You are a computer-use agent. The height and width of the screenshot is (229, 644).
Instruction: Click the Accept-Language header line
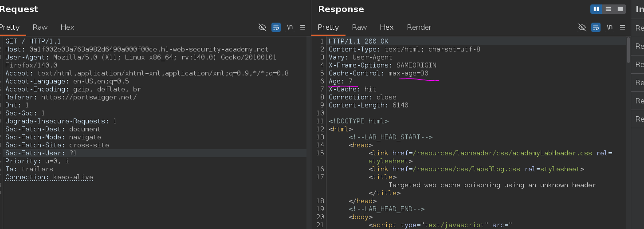point(67,81)
